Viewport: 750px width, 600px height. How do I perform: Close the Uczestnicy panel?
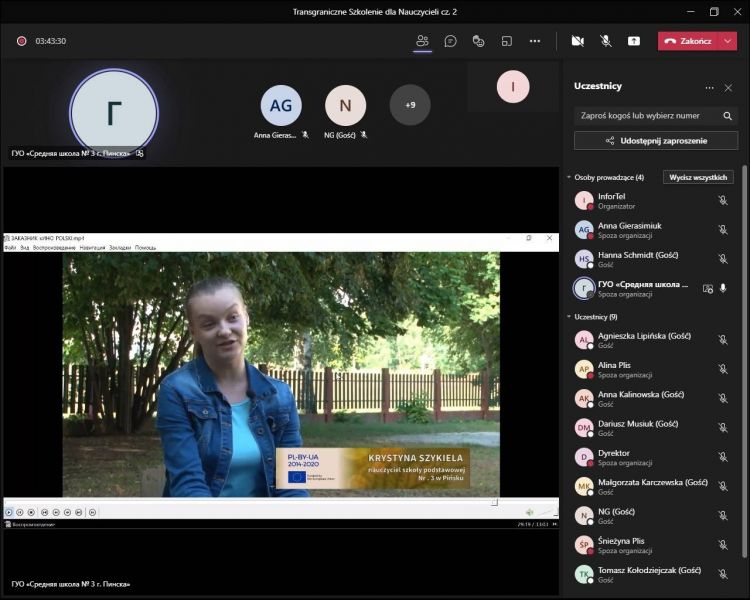[728, 87]
